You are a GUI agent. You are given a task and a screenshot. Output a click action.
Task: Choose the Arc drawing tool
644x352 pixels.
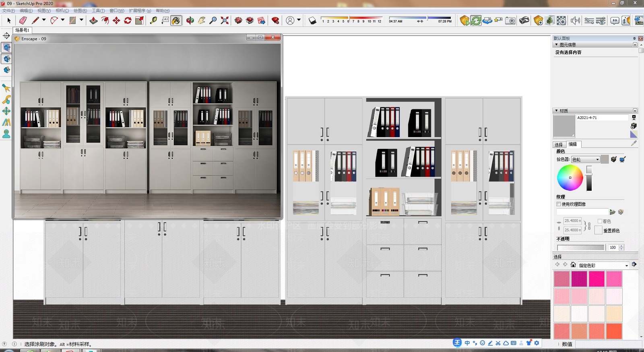pos(54,21)
